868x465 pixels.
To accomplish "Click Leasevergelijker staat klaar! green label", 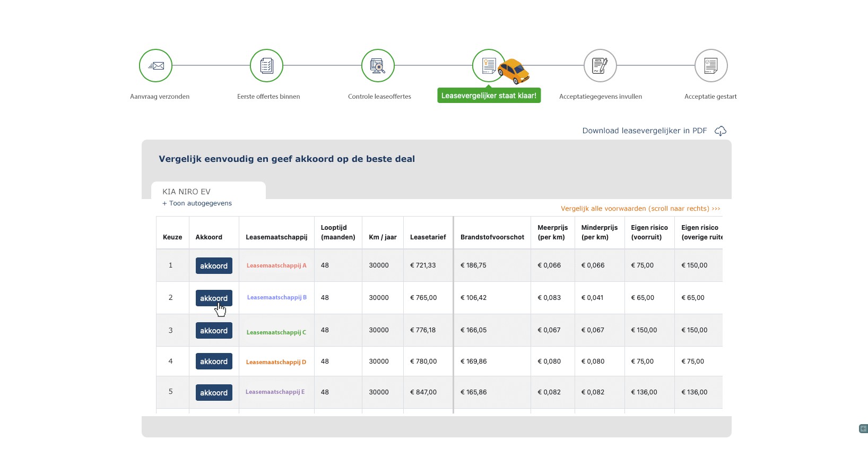I will click(489, 96).
